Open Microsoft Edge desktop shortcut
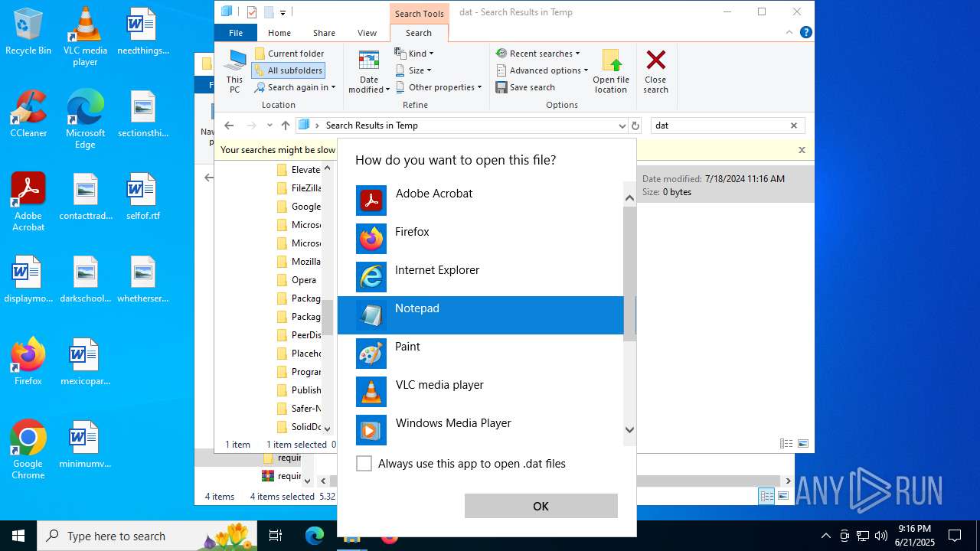 click(x=85, y=119)
